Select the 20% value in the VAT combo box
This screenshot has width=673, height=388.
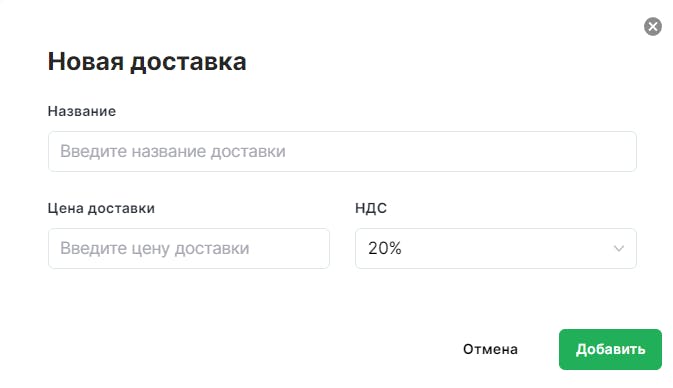(x=385, y=248)
